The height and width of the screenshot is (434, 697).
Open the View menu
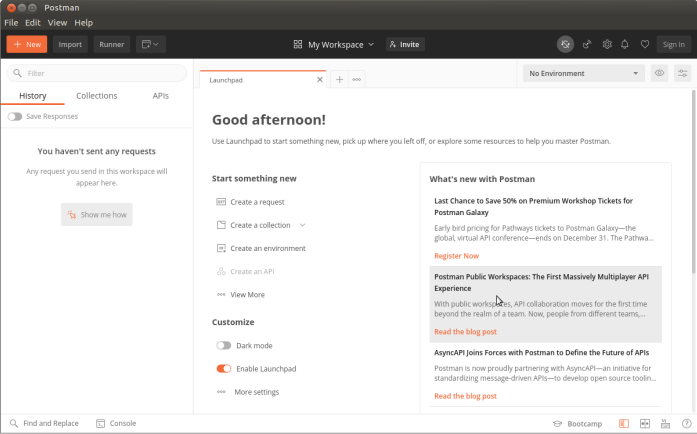57,22
